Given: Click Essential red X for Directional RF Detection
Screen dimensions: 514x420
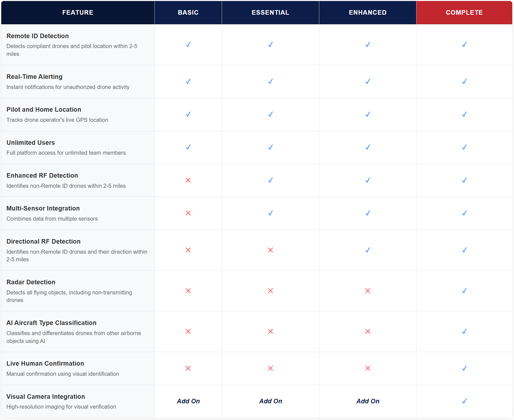Looking at the screenshot, I should click(270, 250).
